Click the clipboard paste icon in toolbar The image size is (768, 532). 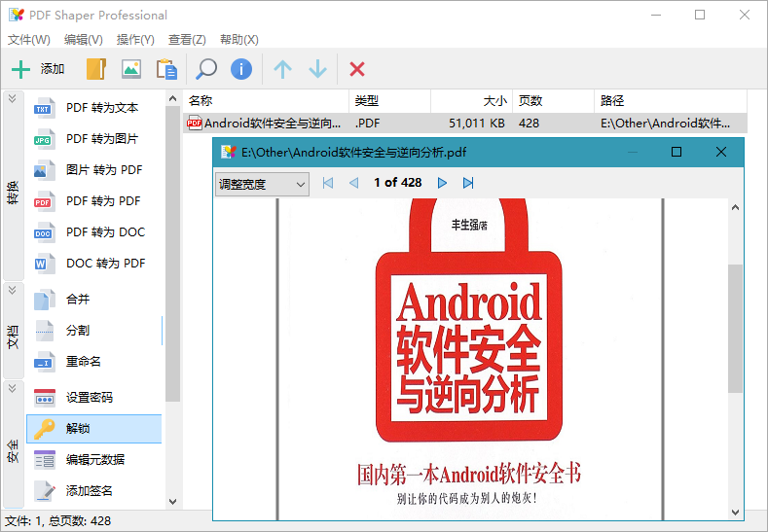166,69
